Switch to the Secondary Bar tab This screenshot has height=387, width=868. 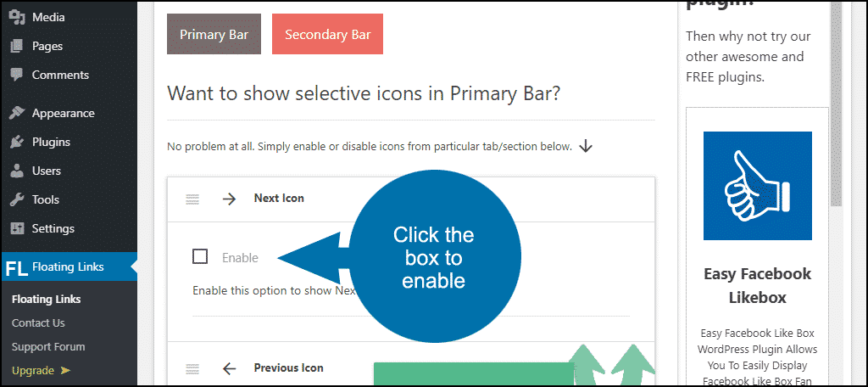(x=328, y=34)
